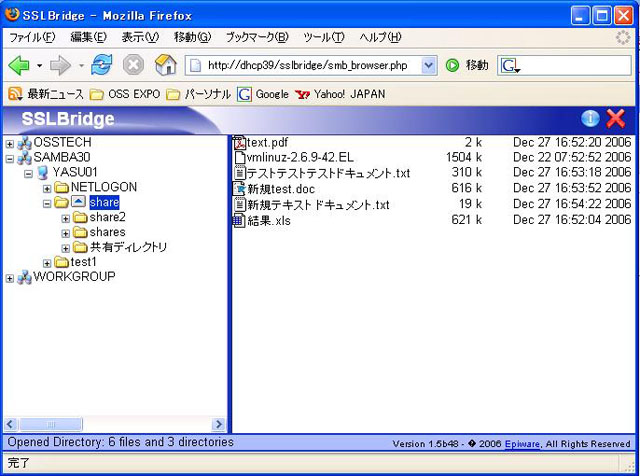Open the file named 新規test.doc
This screenshot has width=640, height=476.
tap(281, 189)
